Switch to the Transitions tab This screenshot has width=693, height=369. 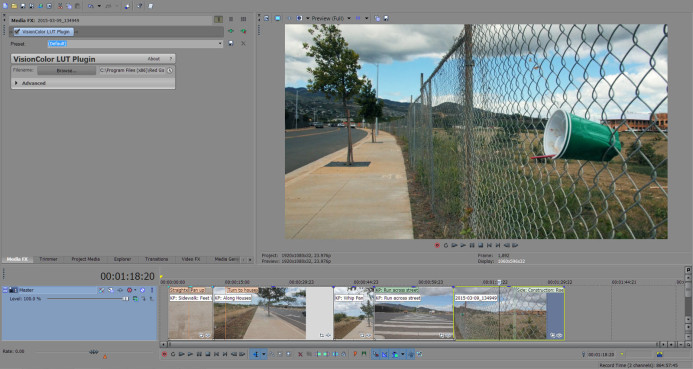click(x=156, y=259)
